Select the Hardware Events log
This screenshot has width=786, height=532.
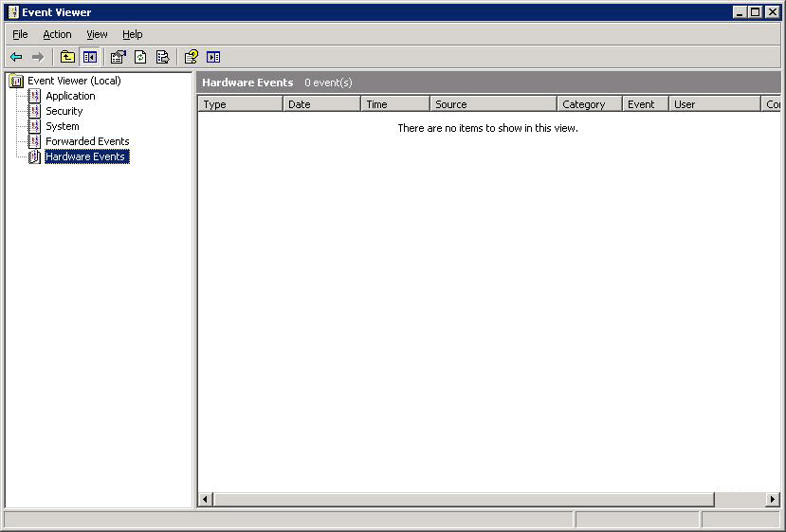point(87,156)
